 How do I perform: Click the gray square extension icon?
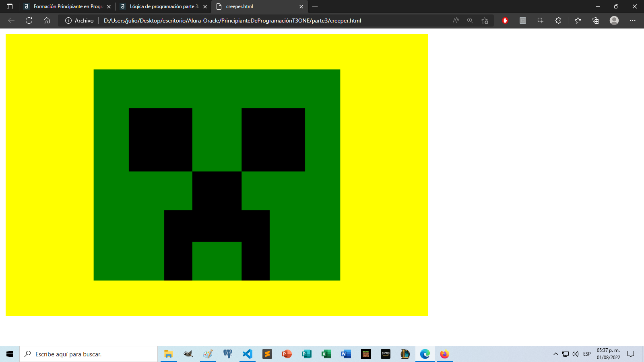(523, 21)
